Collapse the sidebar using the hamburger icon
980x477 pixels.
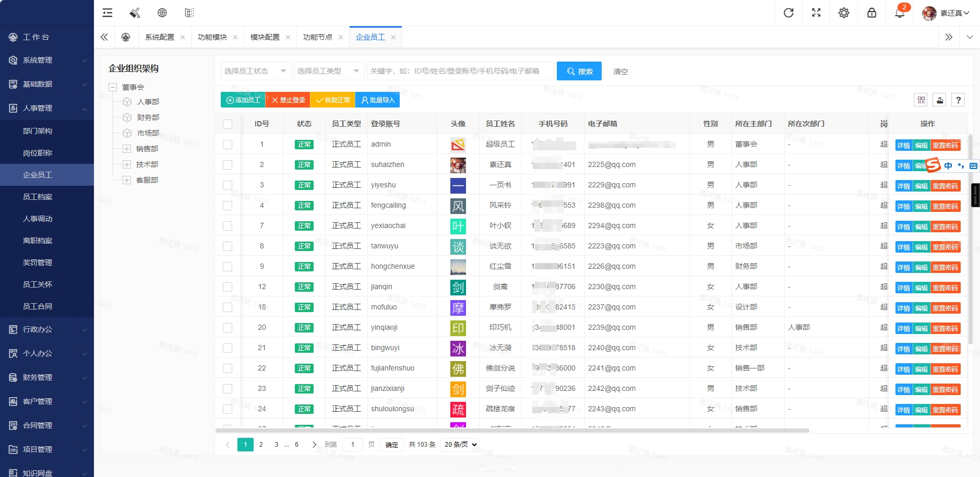[x=107, y=13]
